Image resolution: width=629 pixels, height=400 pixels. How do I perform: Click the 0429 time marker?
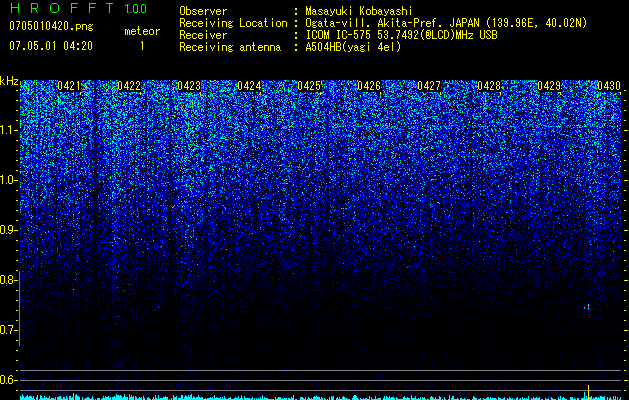tap(549, 86)
